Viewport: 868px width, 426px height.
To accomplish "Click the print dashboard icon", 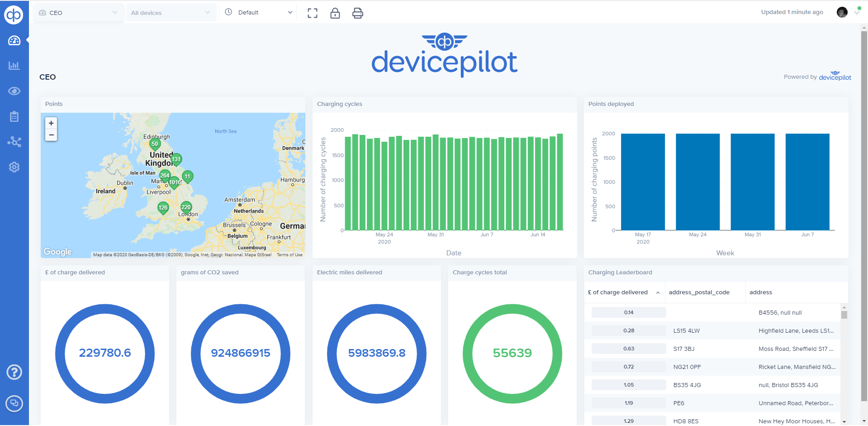I will 358,13.
